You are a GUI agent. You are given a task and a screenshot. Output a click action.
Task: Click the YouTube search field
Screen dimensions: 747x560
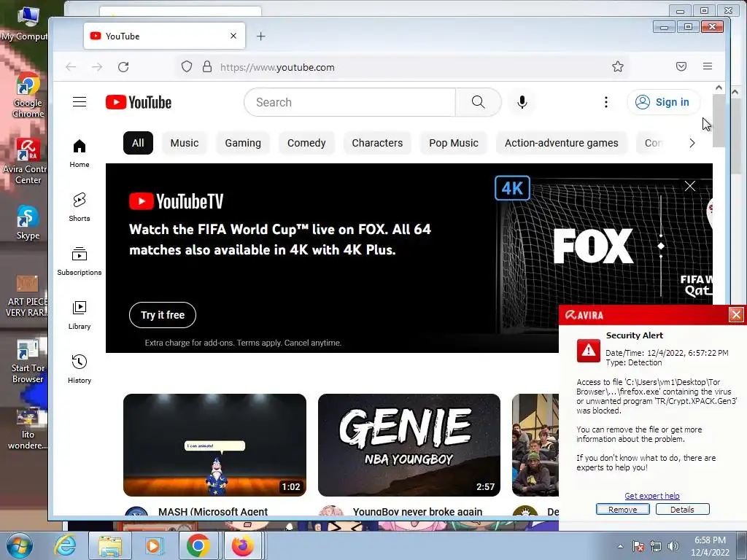click(350, 102)
